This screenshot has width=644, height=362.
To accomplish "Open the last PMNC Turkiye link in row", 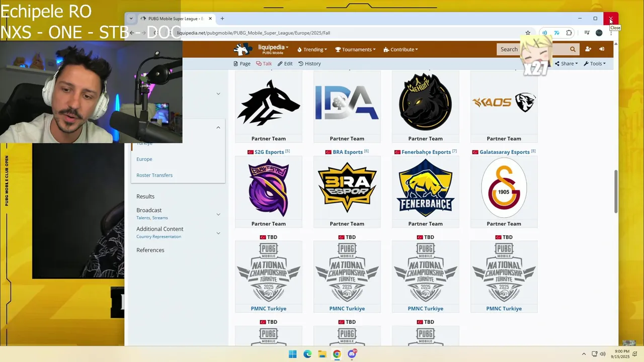I will 504,308.
